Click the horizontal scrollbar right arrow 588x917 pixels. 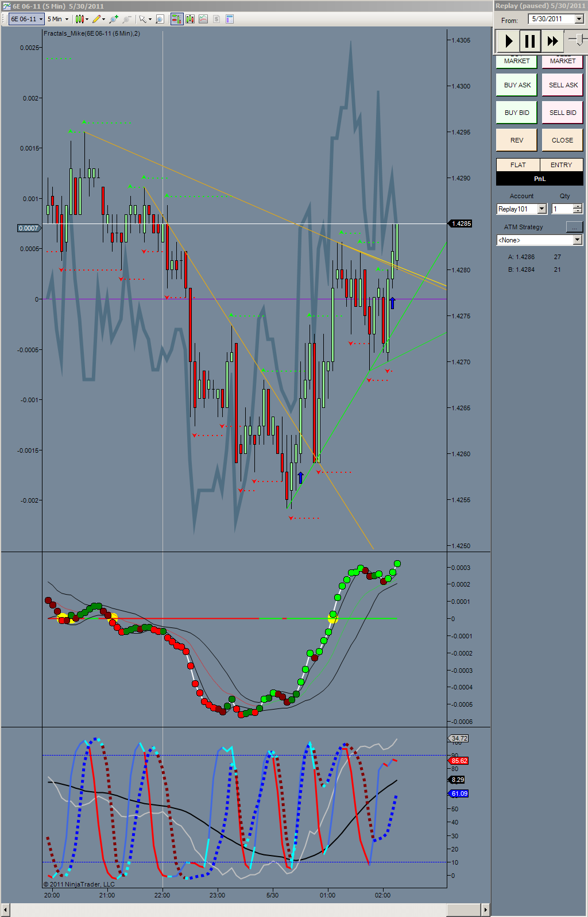[x=486, y=910]
